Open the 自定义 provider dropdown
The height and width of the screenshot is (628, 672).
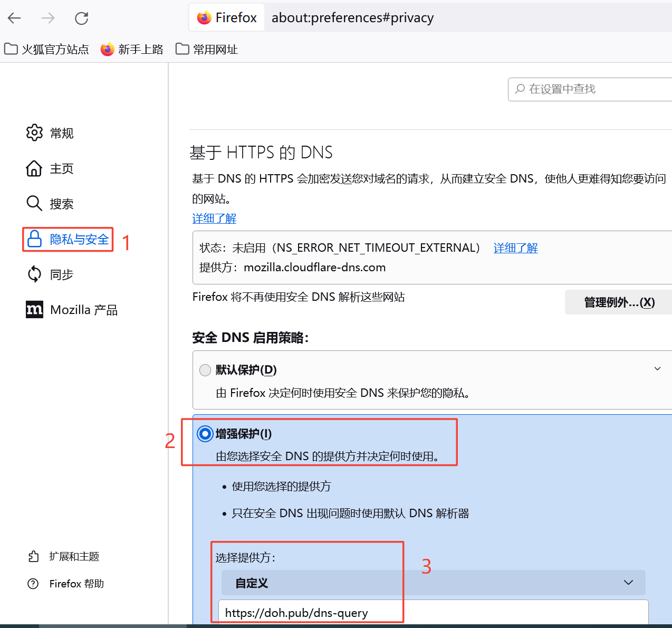[x=433, y=583]
